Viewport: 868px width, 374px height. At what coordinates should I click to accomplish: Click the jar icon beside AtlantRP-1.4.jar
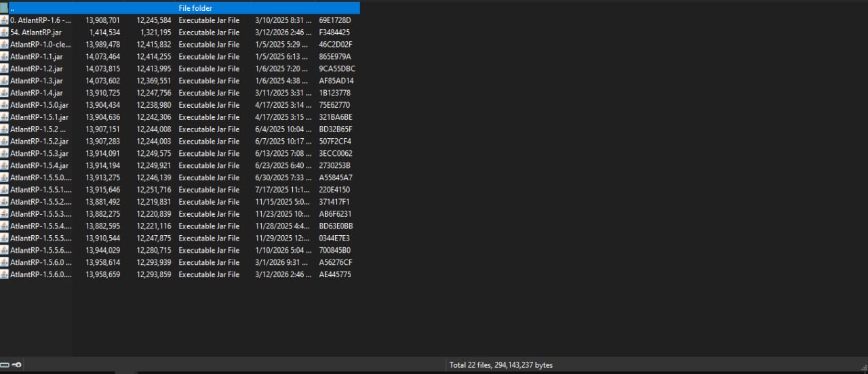[x=4, y=93]
